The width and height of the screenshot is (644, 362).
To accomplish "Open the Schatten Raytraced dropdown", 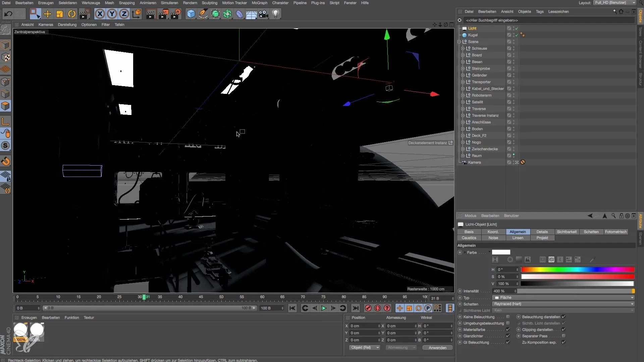I will click(x=563, y=304).
